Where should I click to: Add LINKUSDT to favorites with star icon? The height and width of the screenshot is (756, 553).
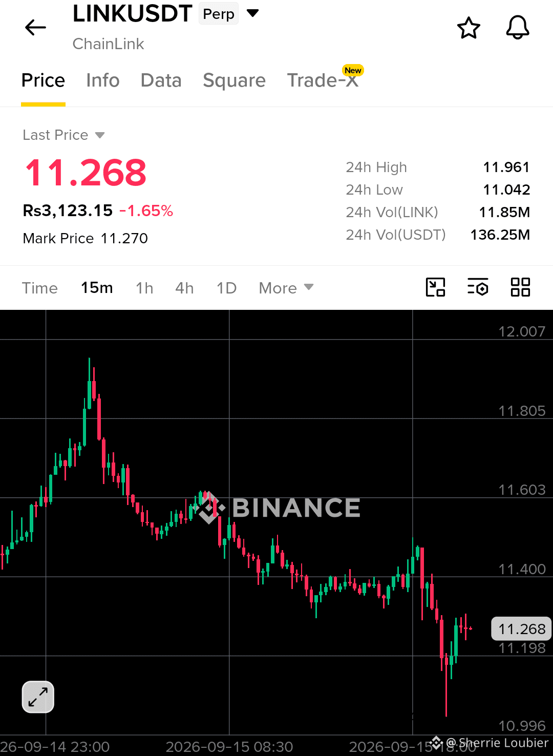coord(469,28)
